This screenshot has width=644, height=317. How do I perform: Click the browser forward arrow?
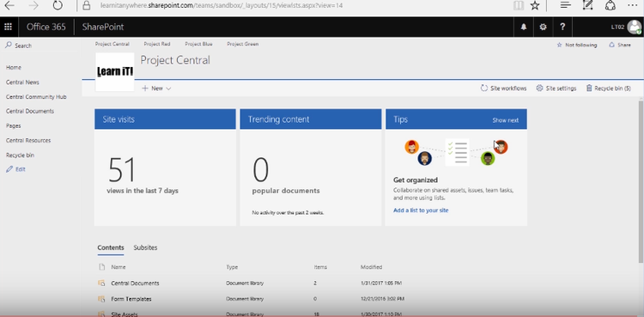coord(33,5)
